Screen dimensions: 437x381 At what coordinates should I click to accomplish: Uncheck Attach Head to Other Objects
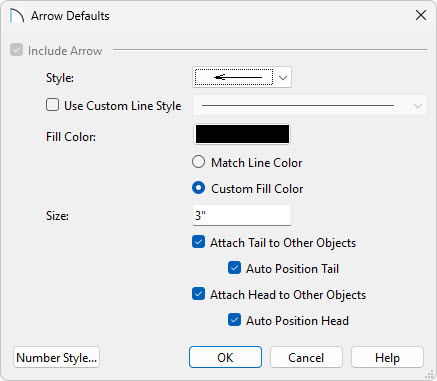point(198,294)
